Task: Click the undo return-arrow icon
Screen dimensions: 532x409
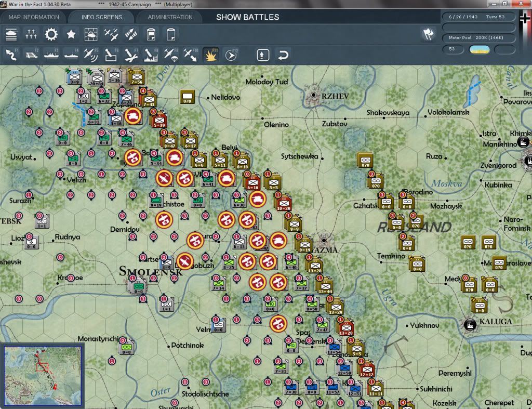Action: [x=283, y=55]
